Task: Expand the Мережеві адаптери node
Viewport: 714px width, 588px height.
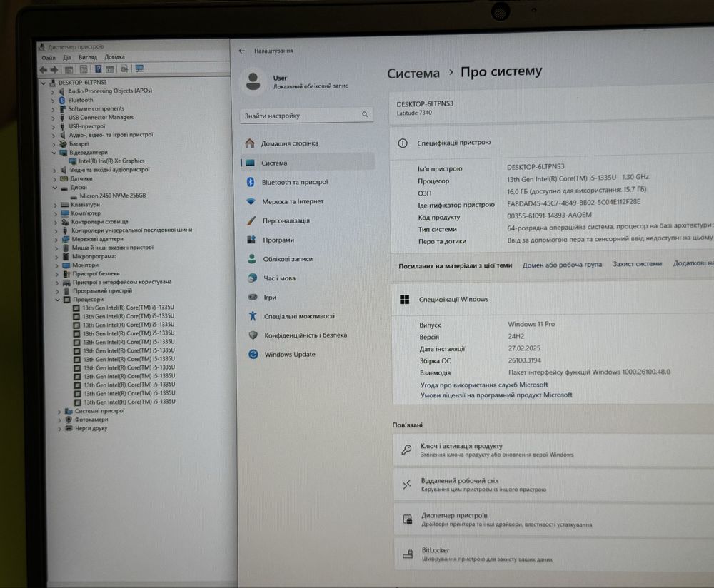Action: pos(56,239)
